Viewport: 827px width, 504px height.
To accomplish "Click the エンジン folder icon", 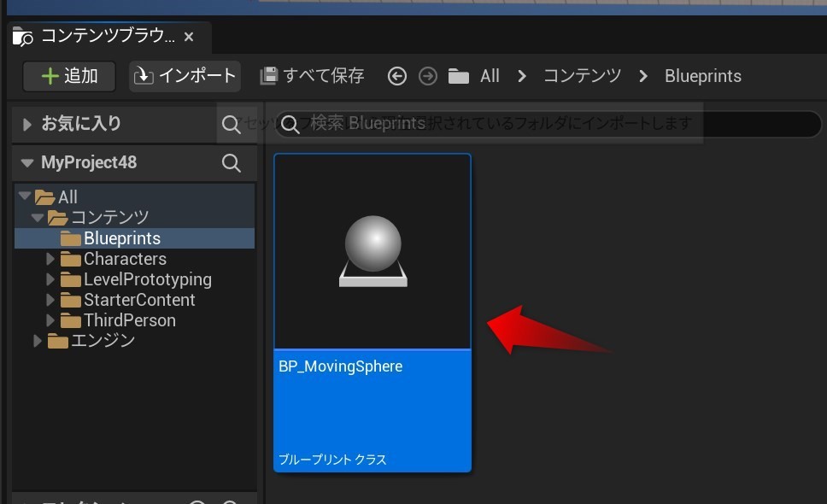I will coord(56,340).
